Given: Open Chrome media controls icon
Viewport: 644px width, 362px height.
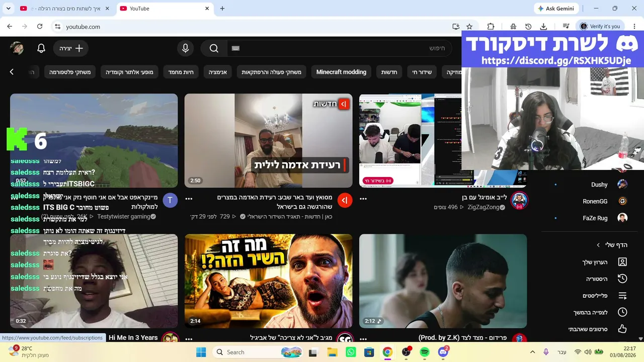Looking at the screenshot, I should [566, 27].
